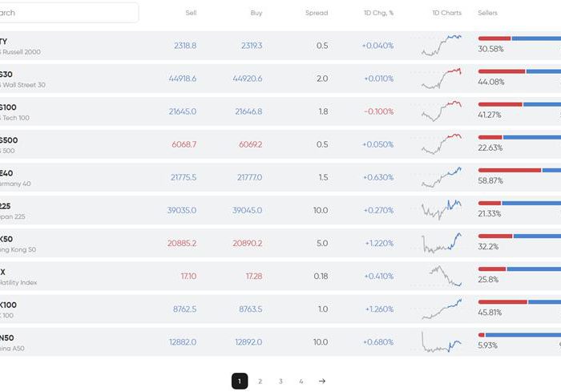Image resolution: width=561 pixels, height=392 pixels.
Task: Click China A50 buy price 12892.0
Action: pos(248,341)
